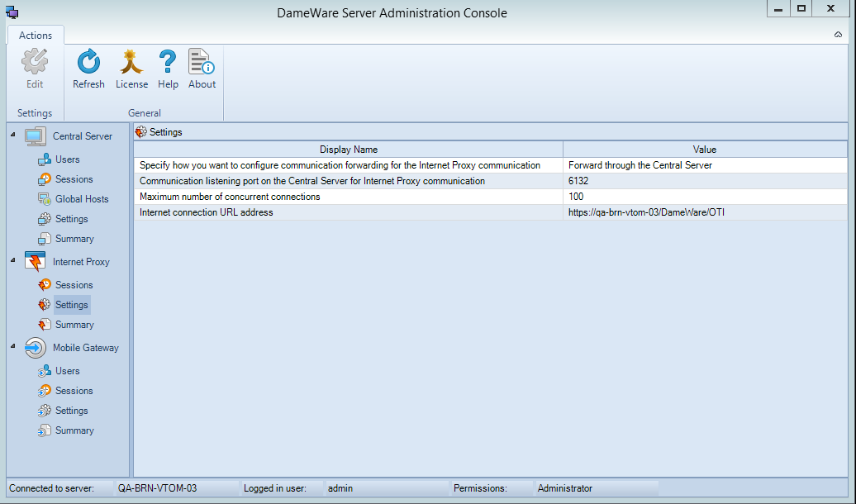Click the Mobile Gateway Settings icon
Screen dimensions: 856x504
[45, 411]
